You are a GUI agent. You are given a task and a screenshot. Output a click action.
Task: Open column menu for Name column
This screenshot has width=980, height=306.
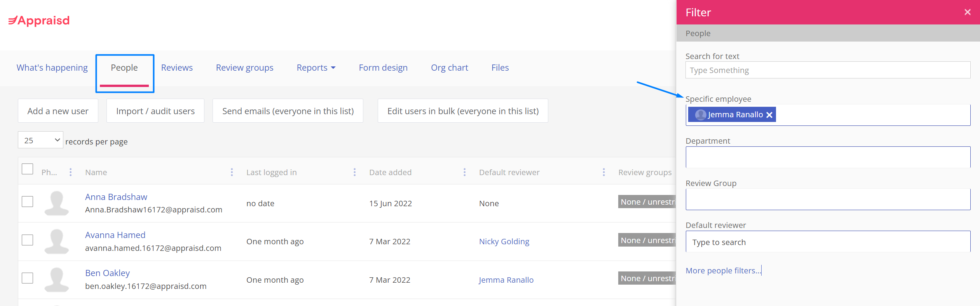point(232,172)
